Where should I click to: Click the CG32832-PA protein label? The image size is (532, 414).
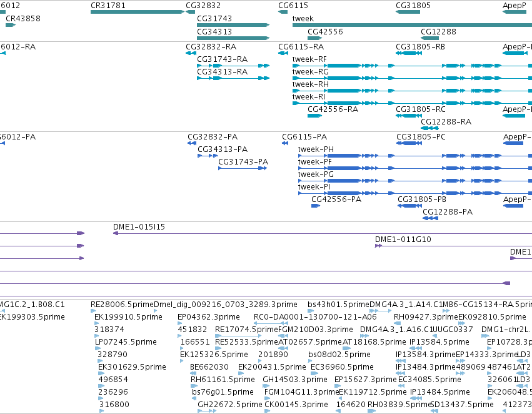(213, 137)
